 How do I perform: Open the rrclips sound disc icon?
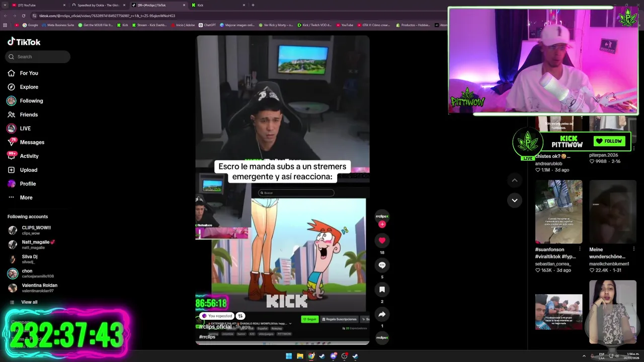(x=382, y=337)
